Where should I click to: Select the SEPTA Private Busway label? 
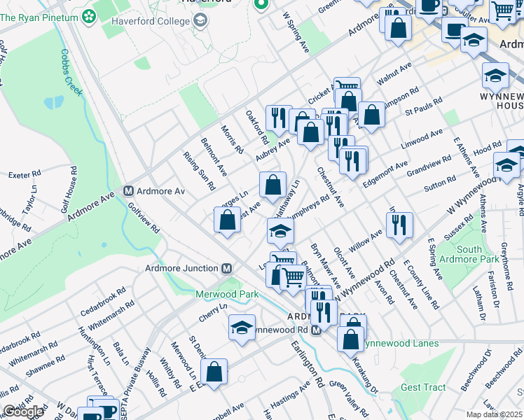pyautogui.click(x=136, y=383)
